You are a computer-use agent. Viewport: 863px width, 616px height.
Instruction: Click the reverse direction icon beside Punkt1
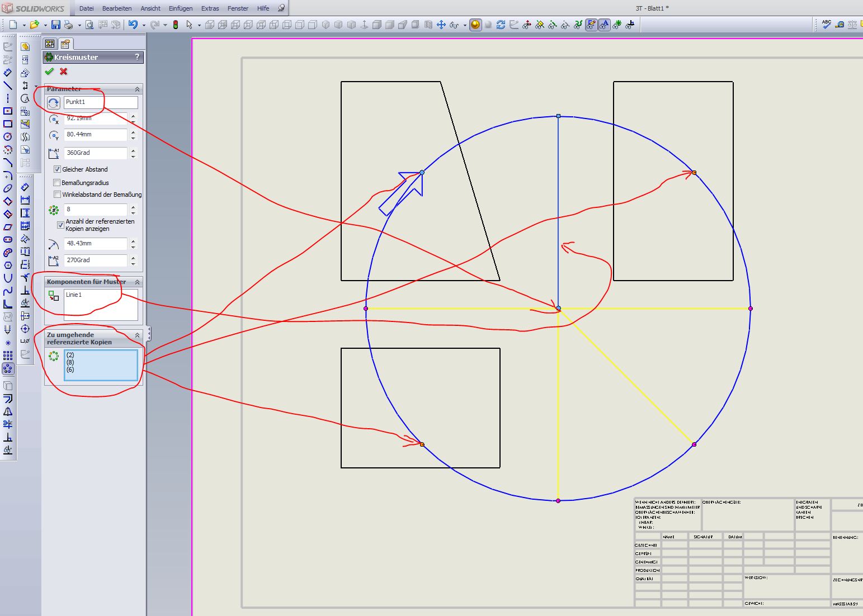pos(54,103)
